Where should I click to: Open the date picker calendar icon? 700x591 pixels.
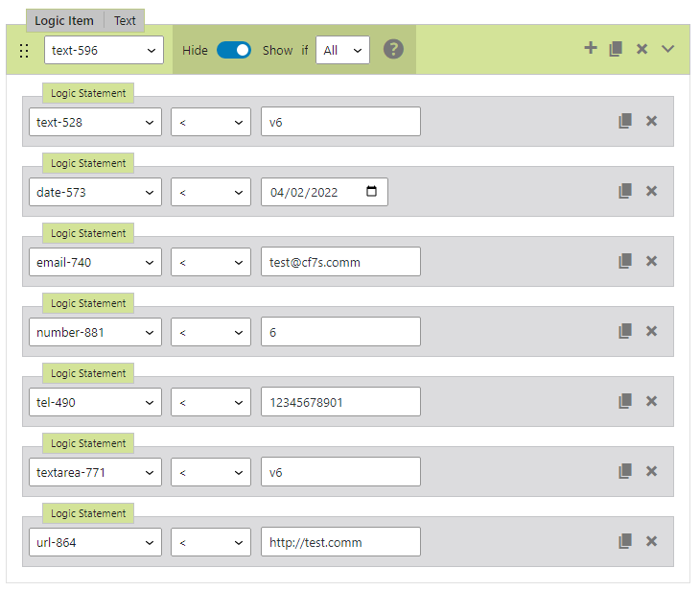coord(372,191)
